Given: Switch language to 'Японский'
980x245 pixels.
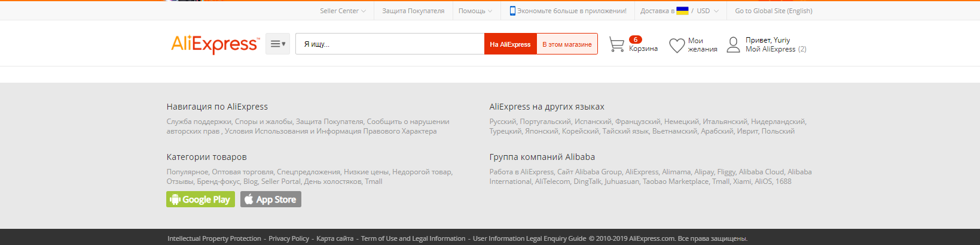Looking at the screenshot, I should 542,131.
